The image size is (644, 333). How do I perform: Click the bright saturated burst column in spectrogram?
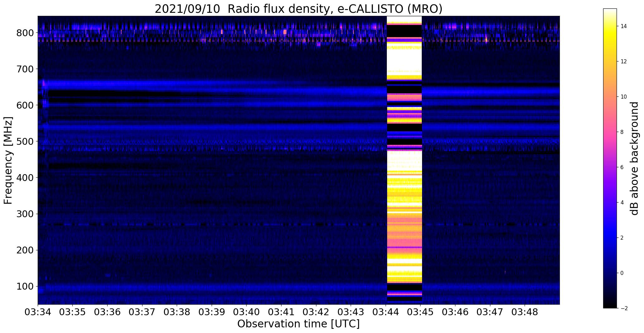coord(404,160)
